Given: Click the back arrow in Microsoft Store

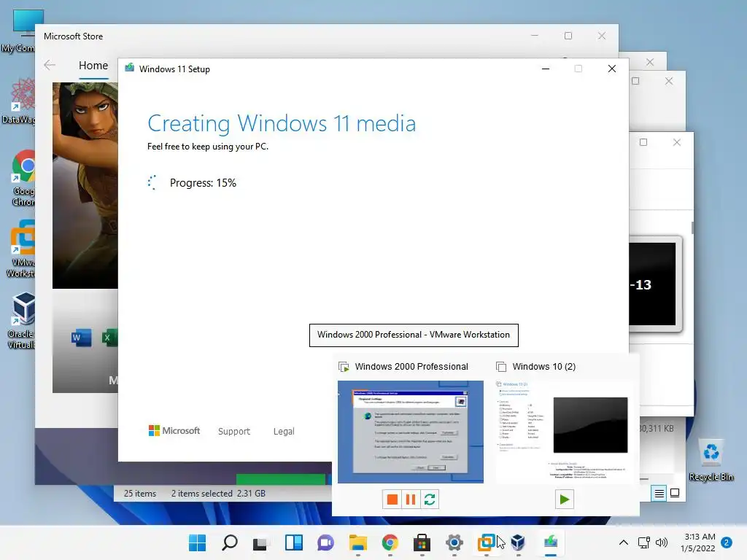Looking at the screenshot, I should pos(50,65).
